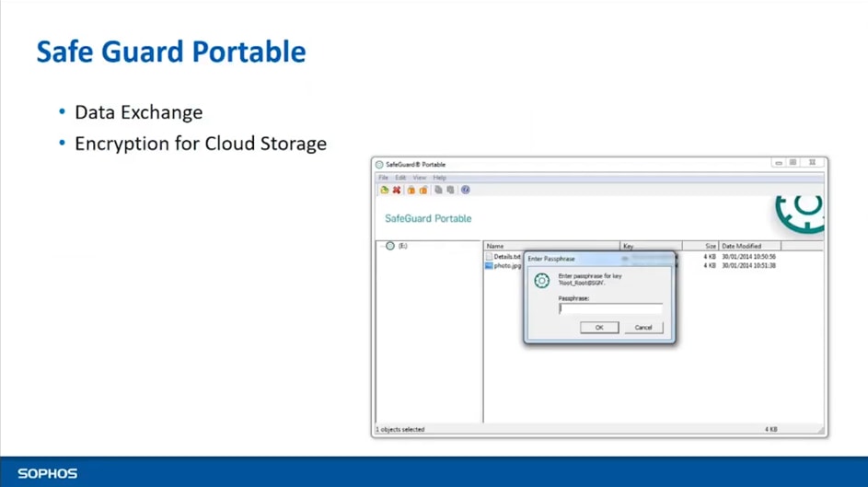This screenshot has height=487, width=868.
Task: Select the photo.jpg file icon
Action: (490, 265)
